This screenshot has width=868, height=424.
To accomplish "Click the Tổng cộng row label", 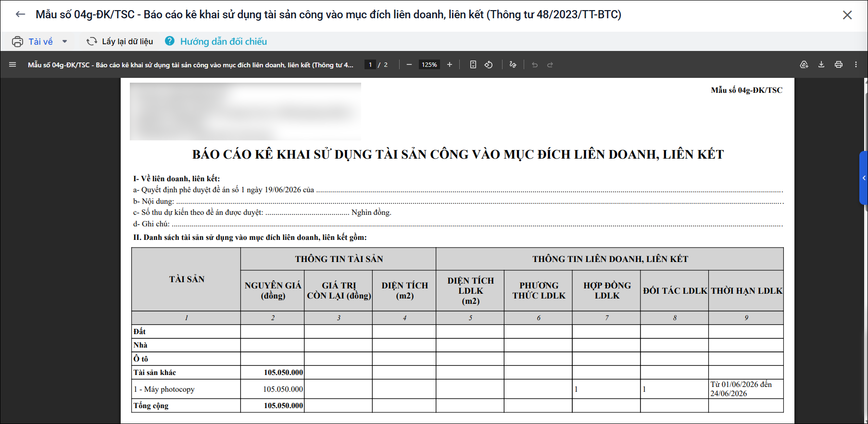I will 151,405.
